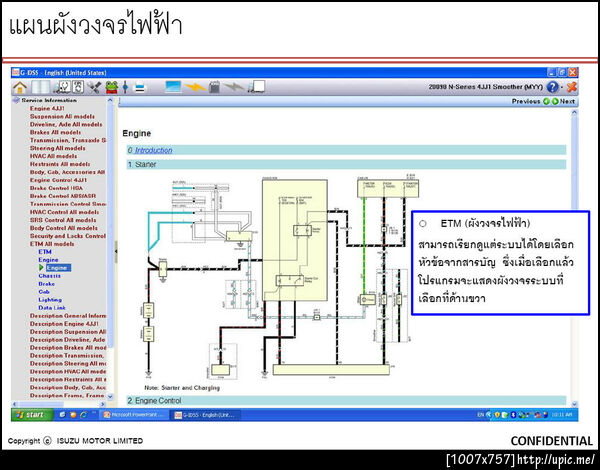
Task: Print using the printer icon
Action: tap(140, 88)
